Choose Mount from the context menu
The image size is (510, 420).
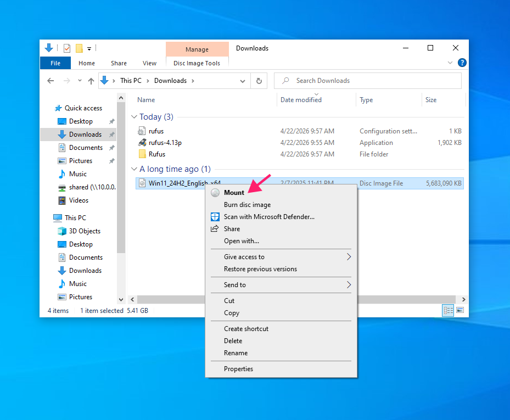pyautogui.click(x=281, y=193)
